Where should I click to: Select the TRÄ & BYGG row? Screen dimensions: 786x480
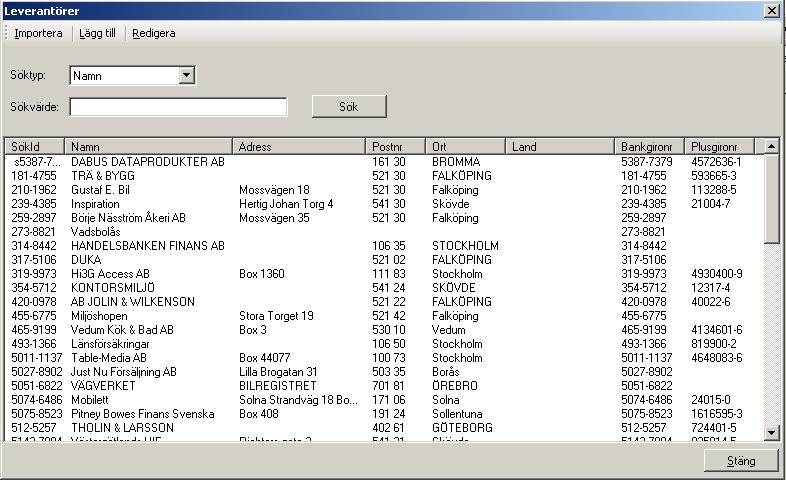(x=383, y=176)
